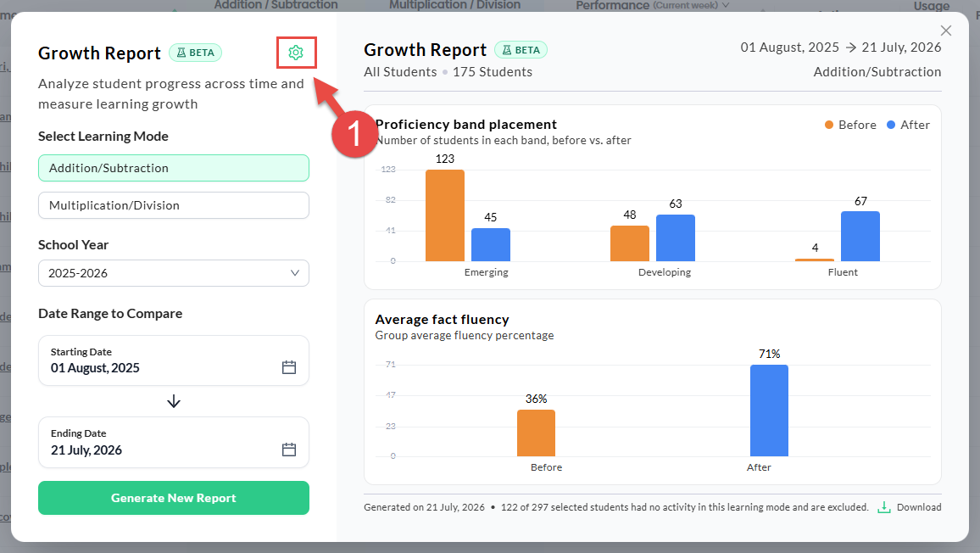Click the left panel BETA flask badge

(x=196, y=53)
